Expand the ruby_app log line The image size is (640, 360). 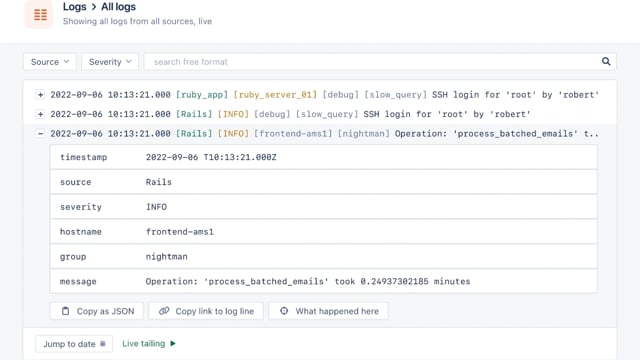40,95
